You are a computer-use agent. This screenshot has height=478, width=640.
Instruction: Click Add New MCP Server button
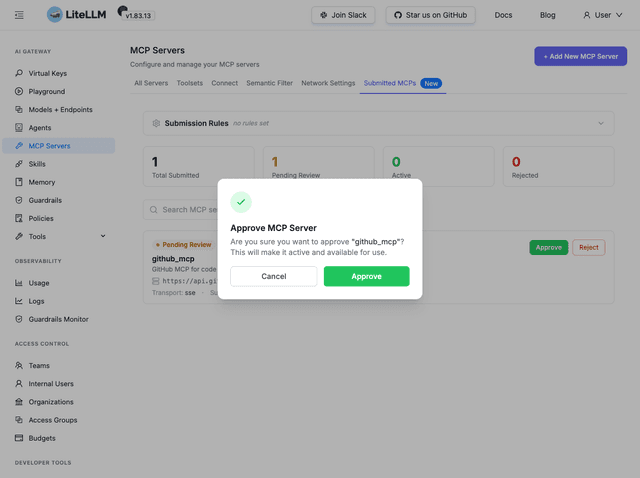[580, 56]
